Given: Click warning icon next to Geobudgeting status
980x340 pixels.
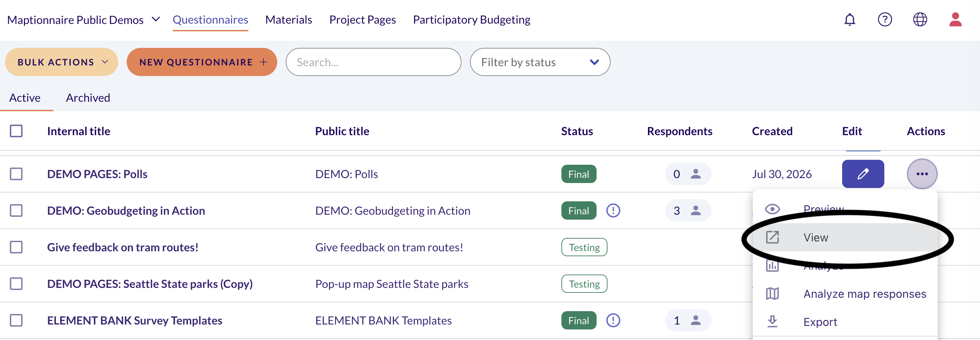Looking at the screenshot, I should pyautogui.click(x=613, y=210).
